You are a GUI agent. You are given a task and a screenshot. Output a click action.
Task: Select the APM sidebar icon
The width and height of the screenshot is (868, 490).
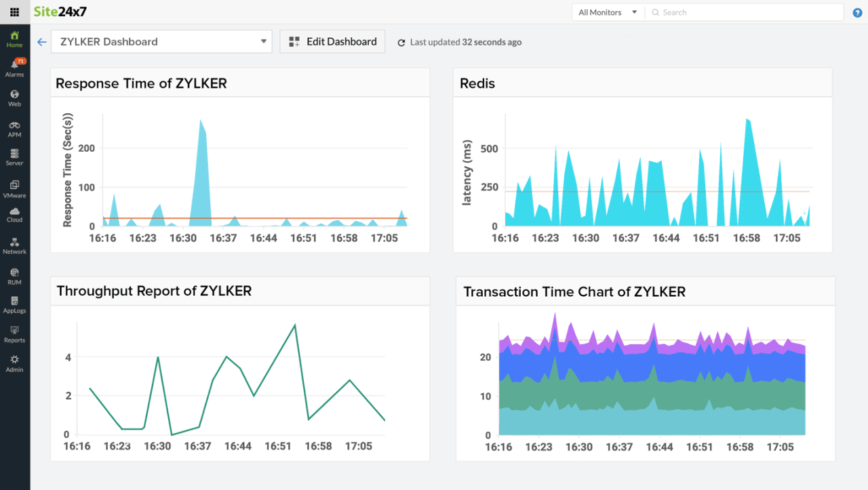[14, 128]
